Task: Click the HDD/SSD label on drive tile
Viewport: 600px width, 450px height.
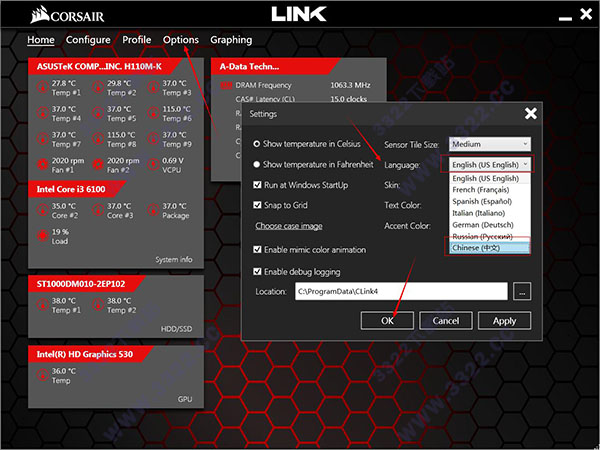Action: 176,329
